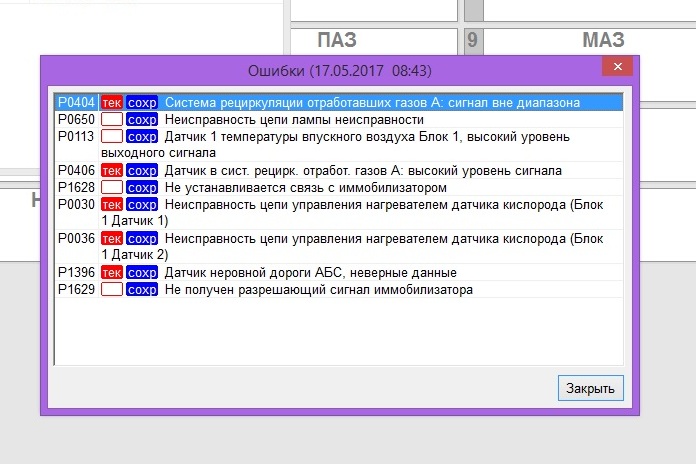Click the red 'тек' badge for P1396
Viewport: 696px width, 464px height.
(x=112, y=273)
